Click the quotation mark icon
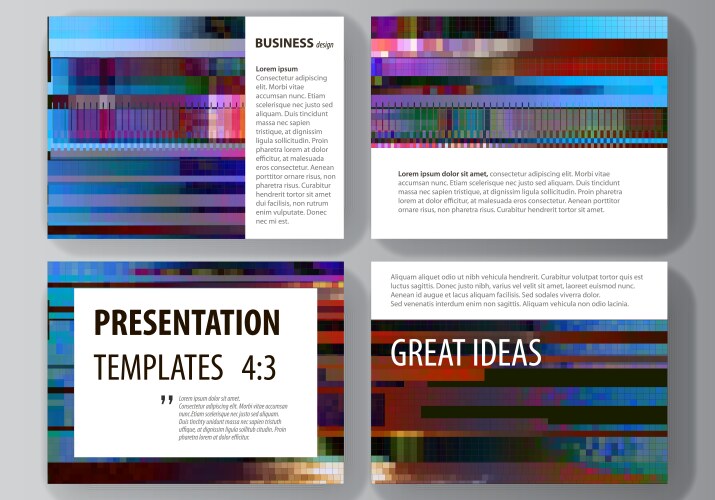 tap(166, 401)
